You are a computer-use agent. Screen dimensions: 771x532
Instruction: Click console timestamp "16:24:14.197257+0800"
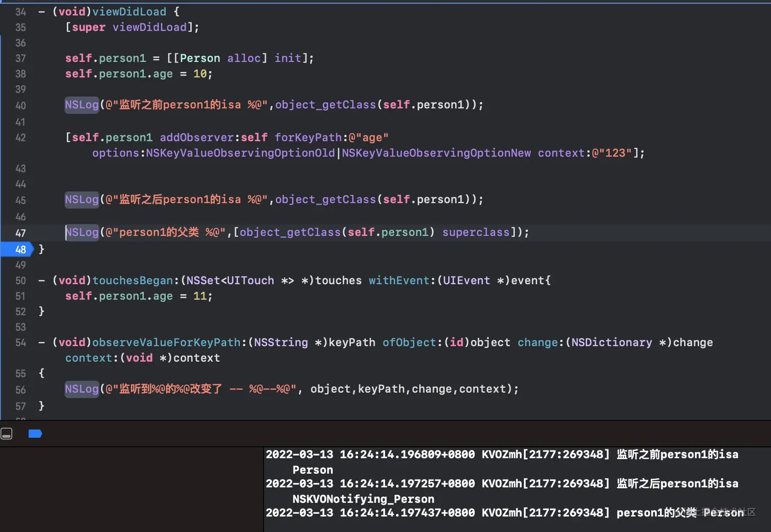(x=407, y=484)
